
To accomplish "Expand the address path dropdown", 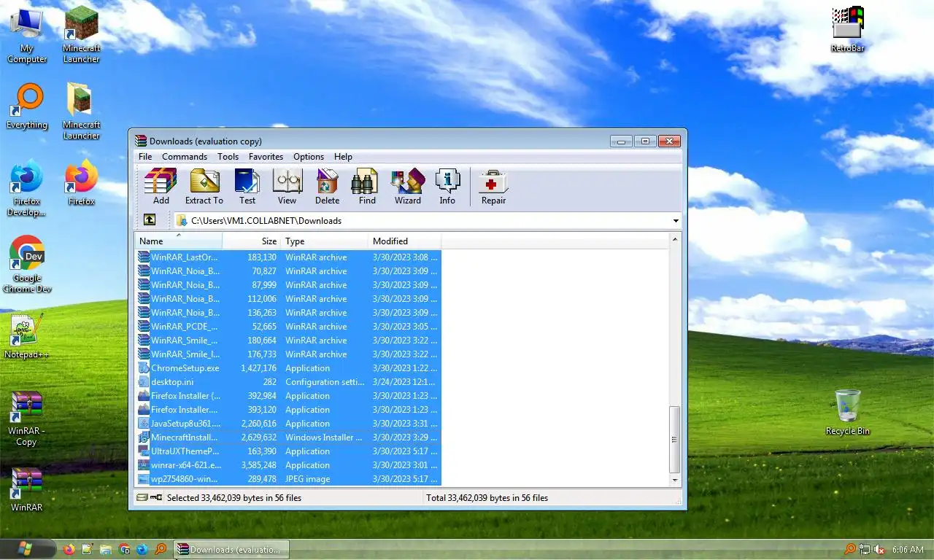I will click(676, 221).
